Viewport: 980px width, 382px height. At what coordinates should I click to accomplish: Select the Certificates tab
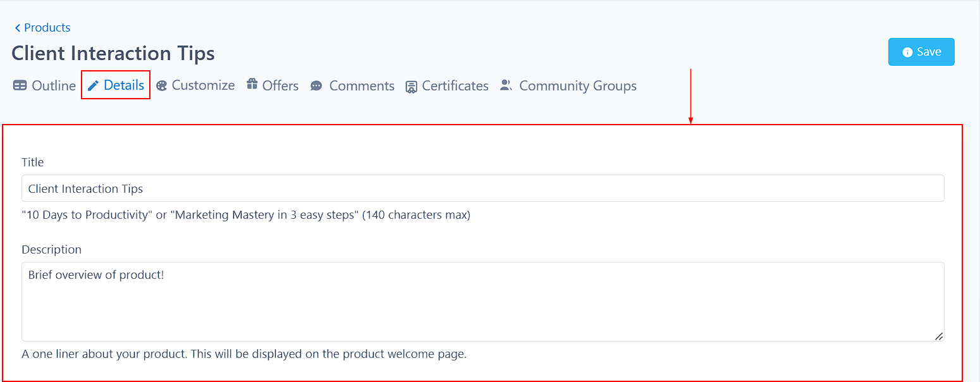[x=455, y=86]
